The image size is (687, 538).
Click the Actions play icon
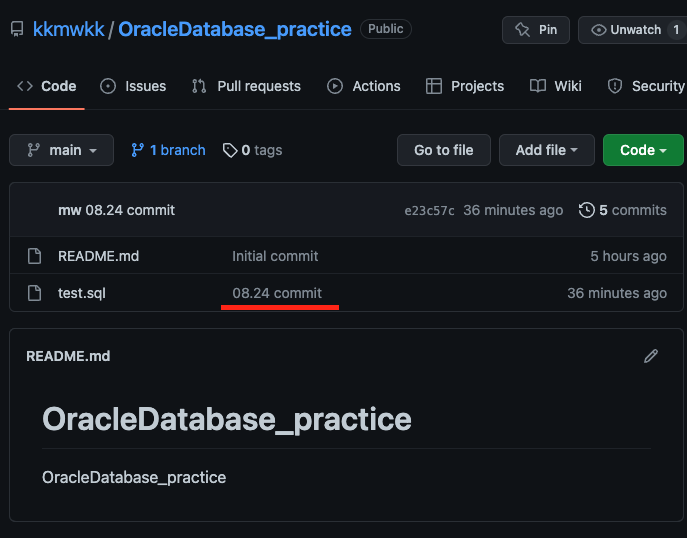pyautogui.click(x=335, y=86)
